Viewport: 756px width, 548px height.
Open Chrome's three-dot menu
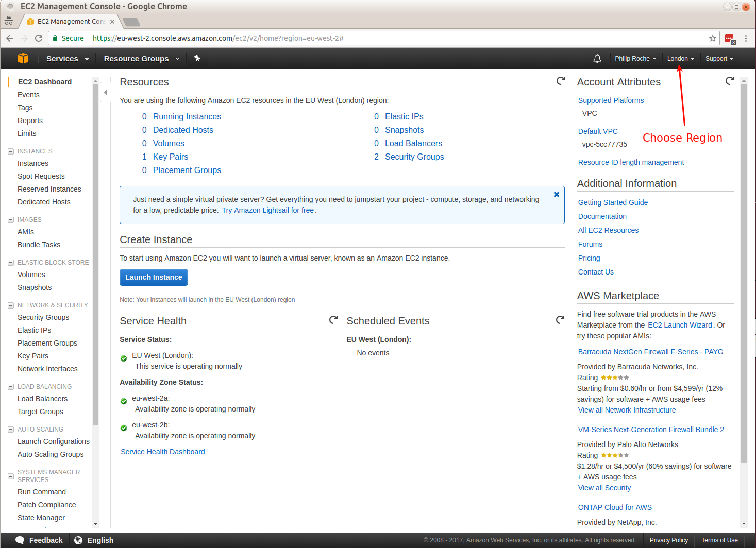point(746,38)
